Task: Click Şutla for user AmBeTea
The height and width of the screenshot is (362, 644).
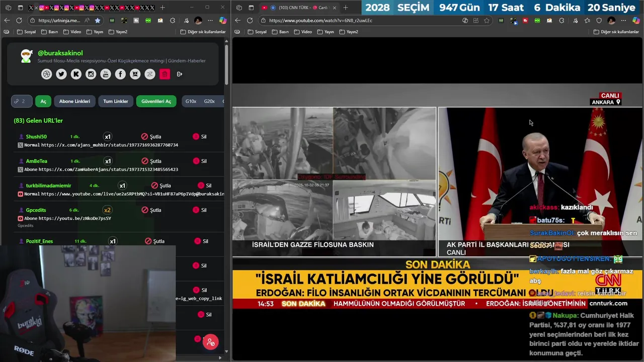Action: click(x=151, y=161)
